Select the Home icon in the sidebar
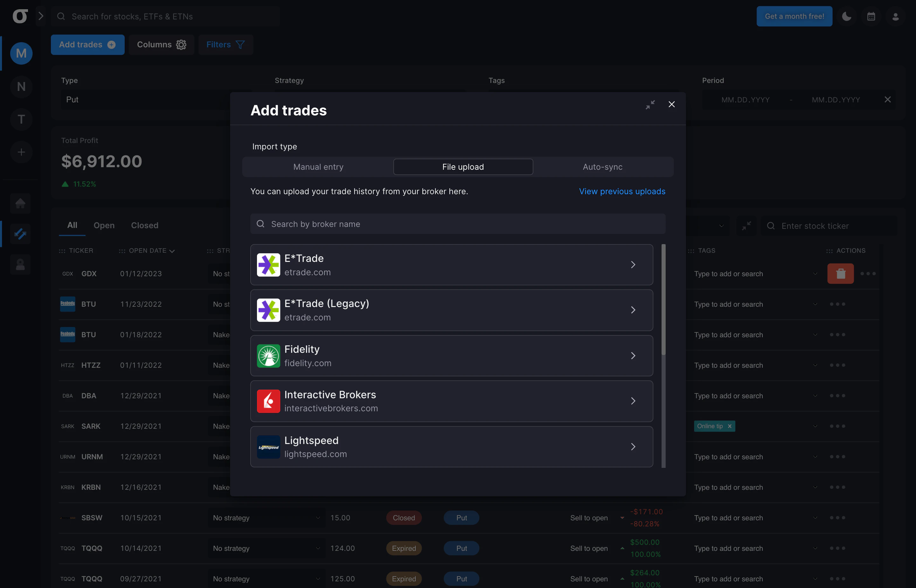The image size is (916, 588). (x=20, y=203)
